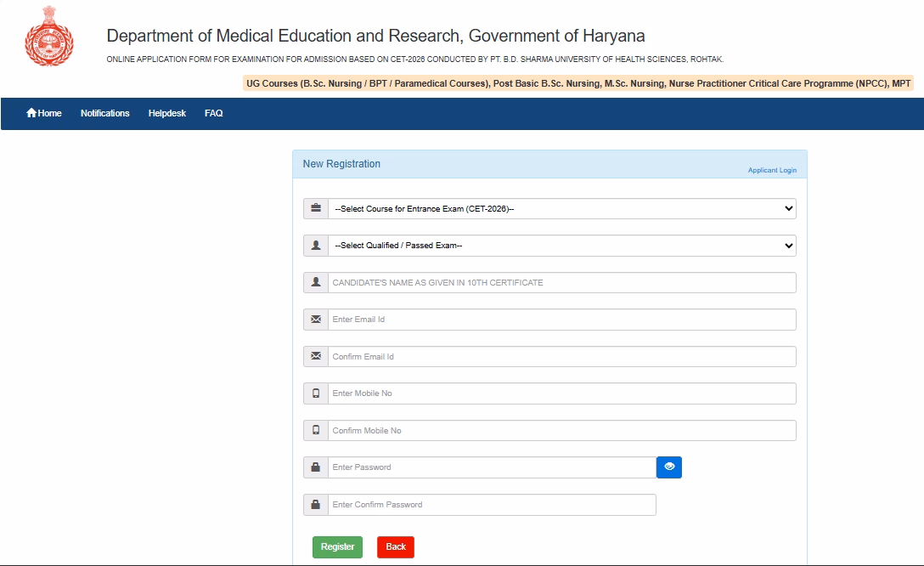924x566 pixels.
Task: Follow the Applicant Login link
Action: 772,170
